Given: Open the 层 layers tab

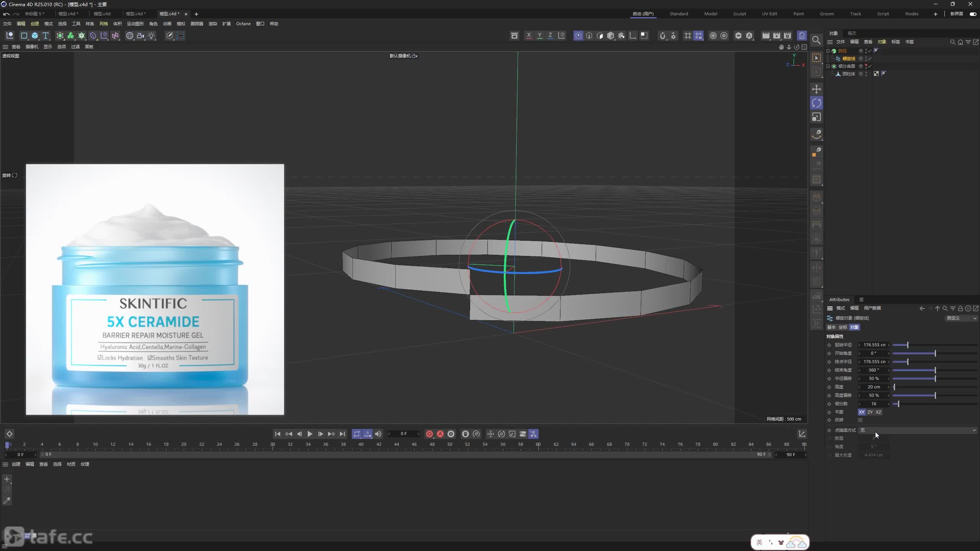Looking at the screenshot, I should coord(861,300).
